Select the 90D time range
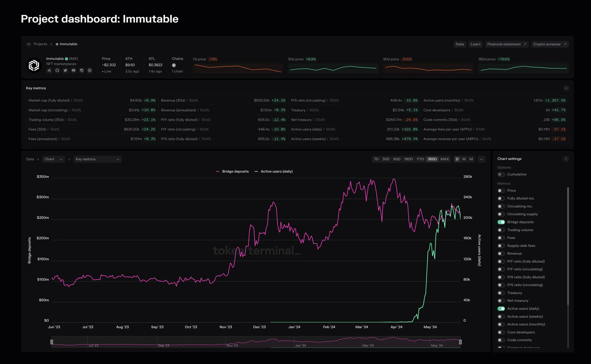This screenshot has height=364, width=591. [397, 159]
